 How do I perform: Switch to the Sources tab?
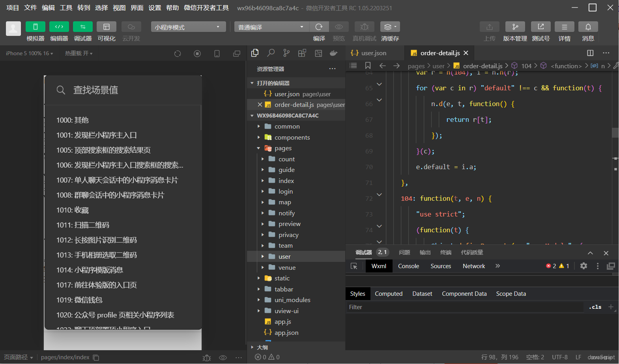441,266
